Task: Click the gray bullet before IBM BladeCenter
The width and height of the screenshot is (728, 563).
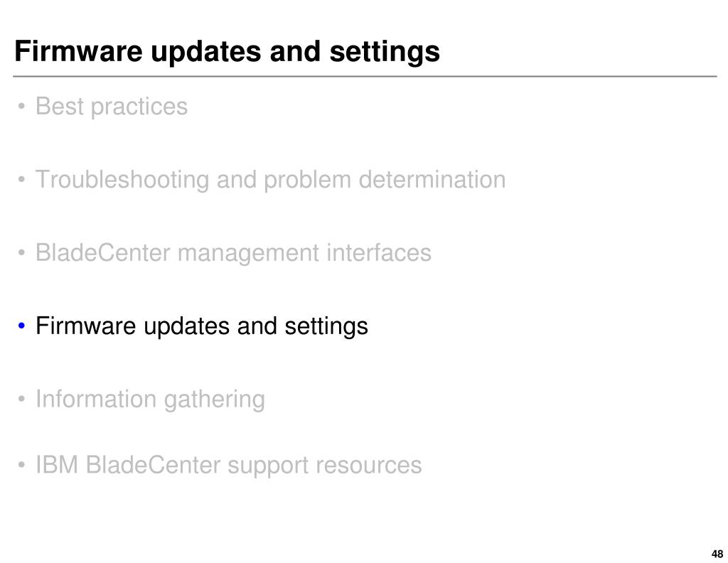Action: pyautogui.click(x=21, y=465)
